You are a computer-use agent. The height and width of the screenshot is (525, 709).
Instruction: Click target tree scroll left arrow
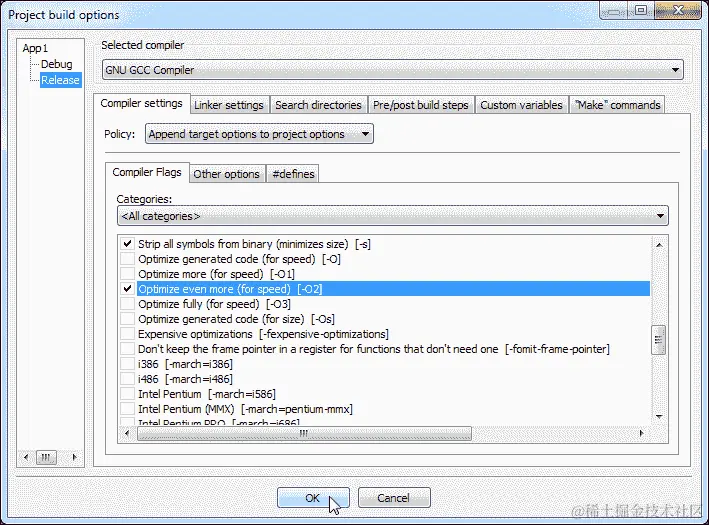point(26,457)
